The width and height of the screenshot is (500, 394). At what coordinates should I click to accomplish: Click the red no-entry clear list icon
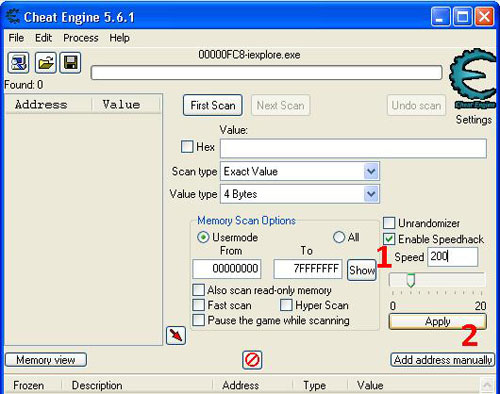click(x=252, y=360)
